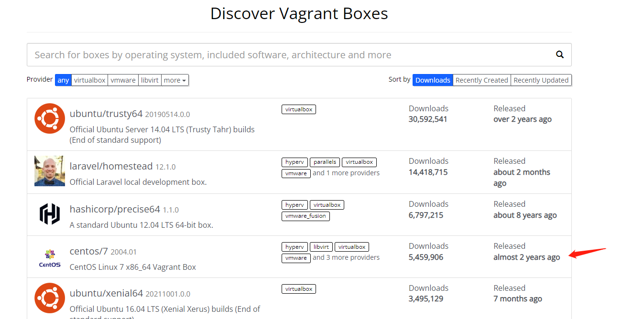The image size is (644, 319).
Task: Select the libvirt provider filter
Action: 150,80
